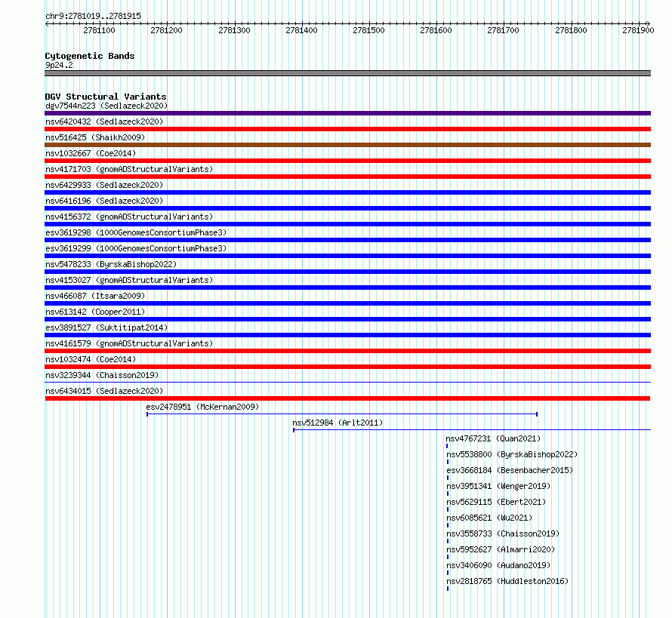Click nsv2818765 (Huddleston2016) label
Image resolution: width=672 pixels, height=618 pixels.
tap(508, 581)
